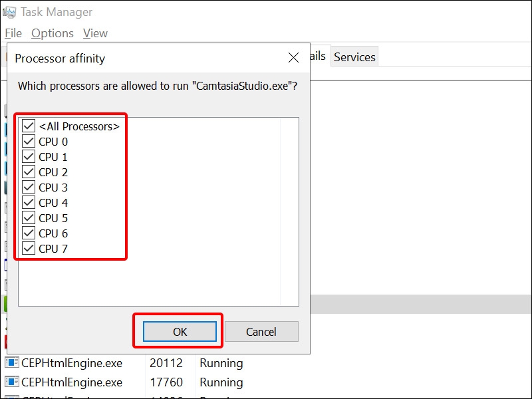Toggle the CPU 4 checkbox

coord(29,202)
